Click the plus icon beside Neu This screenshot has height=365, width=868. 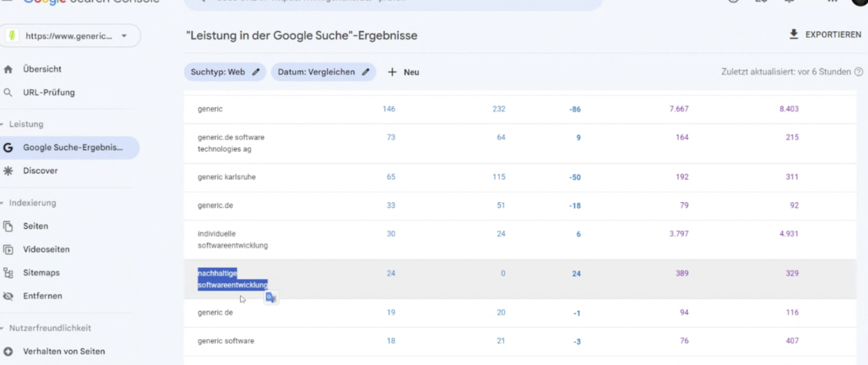(x=392, y=72)
